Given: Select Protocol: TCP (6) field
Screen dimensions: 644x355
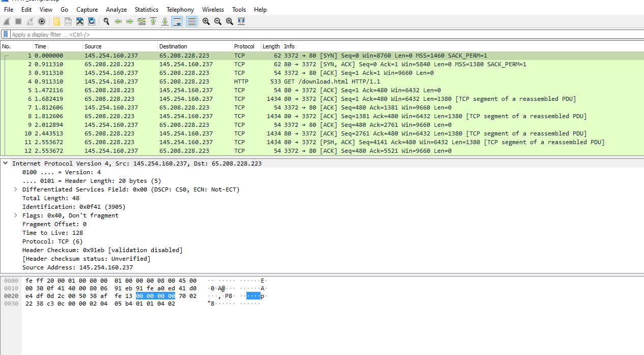Looking at the screenshot, I should [52, 241].
